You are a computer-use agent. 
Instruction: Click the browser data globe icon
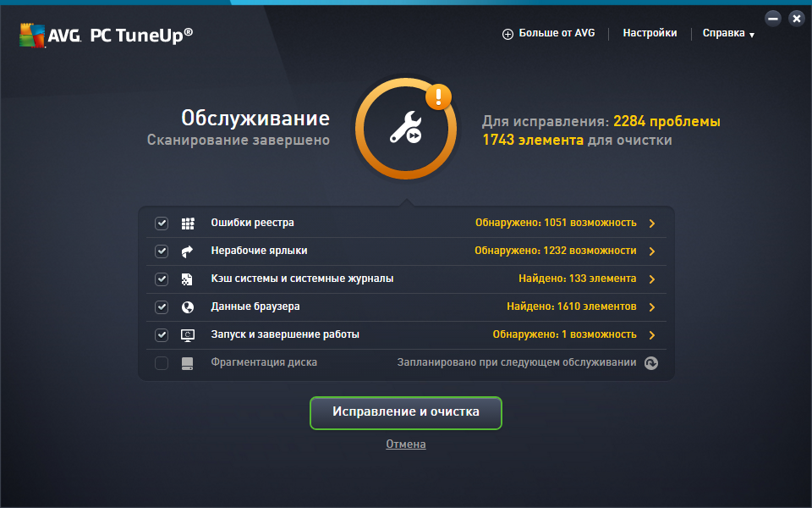[x=188, y=307]
